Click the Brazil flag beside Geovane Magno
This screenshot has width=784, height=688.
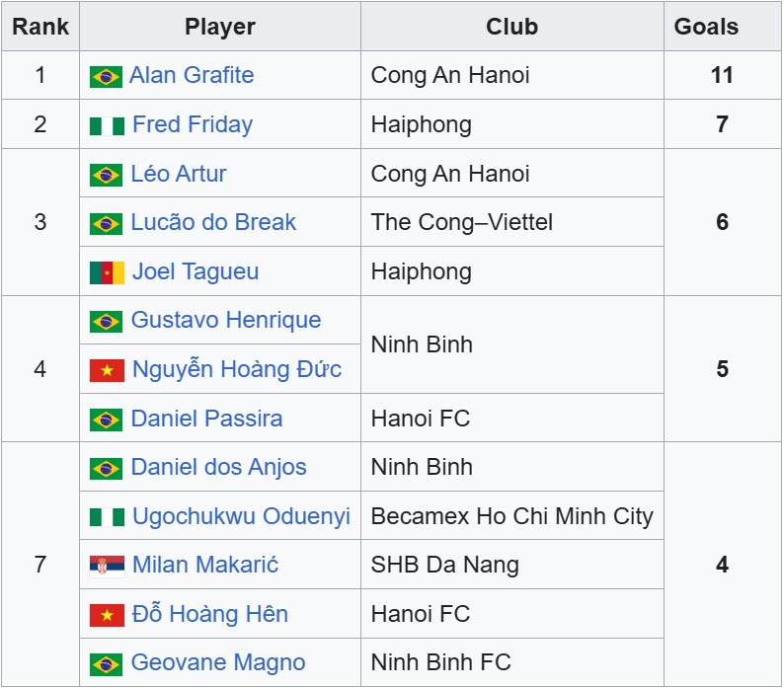click(106, 663)
